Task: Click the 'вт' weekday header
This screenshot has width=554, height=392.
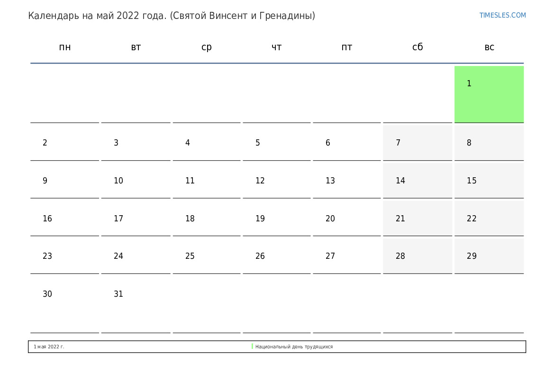Action: tap(136, 47)
